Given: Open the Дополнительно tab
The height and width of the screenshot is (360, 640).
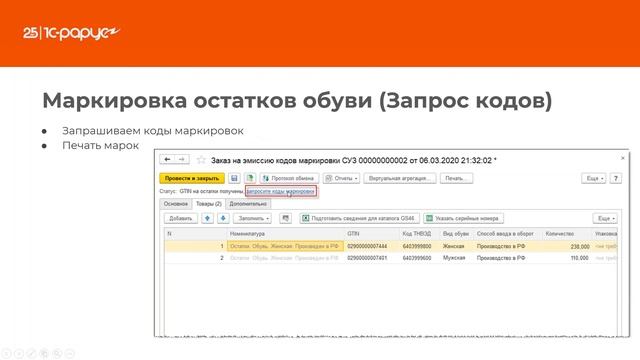Looking at the screenshot, I should click(248, 204).
